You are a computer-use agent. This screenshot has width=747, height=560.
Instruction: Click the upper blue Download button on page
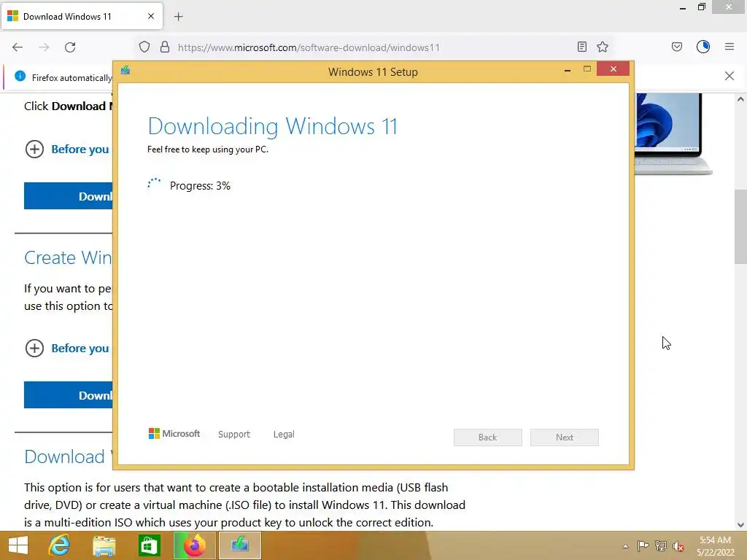pyautogui.click(x=68, y=195)
